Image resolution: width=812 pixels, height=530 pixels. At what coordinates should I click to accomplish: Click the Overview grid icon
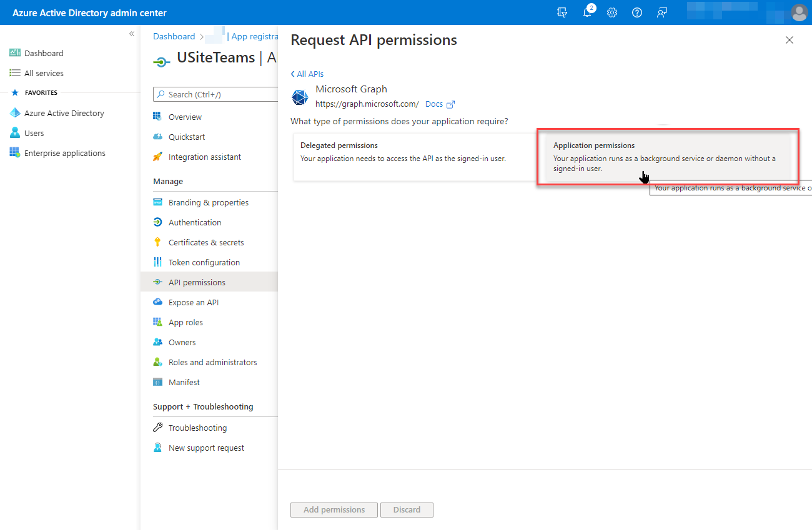[x=157, y=117]
